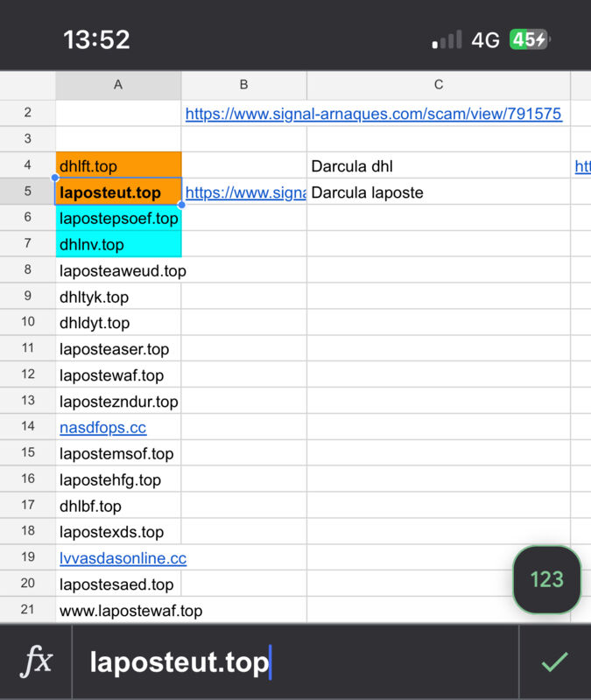Select row 9 header
The width and height of the screenshot is (591, 700).
pyautogui.click(x=28, y=296)
